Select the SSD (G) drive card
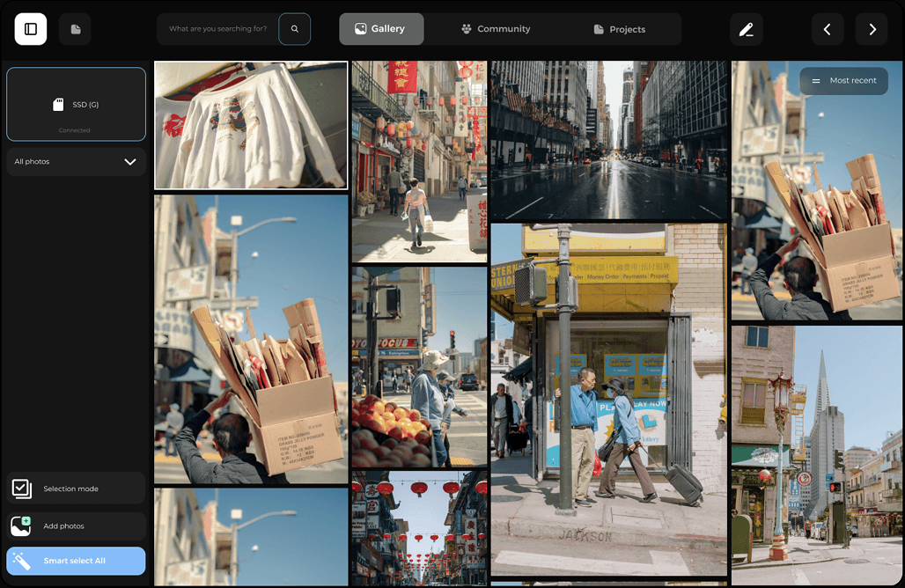The image size is (905, 588). (x=76, y=104)
